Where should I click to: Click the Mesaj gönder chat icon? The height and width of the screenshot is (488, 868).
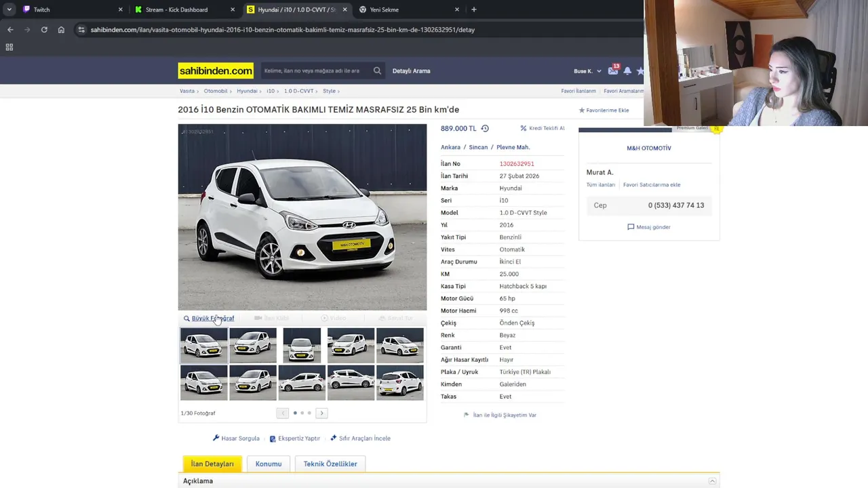[x=631, y=227]
